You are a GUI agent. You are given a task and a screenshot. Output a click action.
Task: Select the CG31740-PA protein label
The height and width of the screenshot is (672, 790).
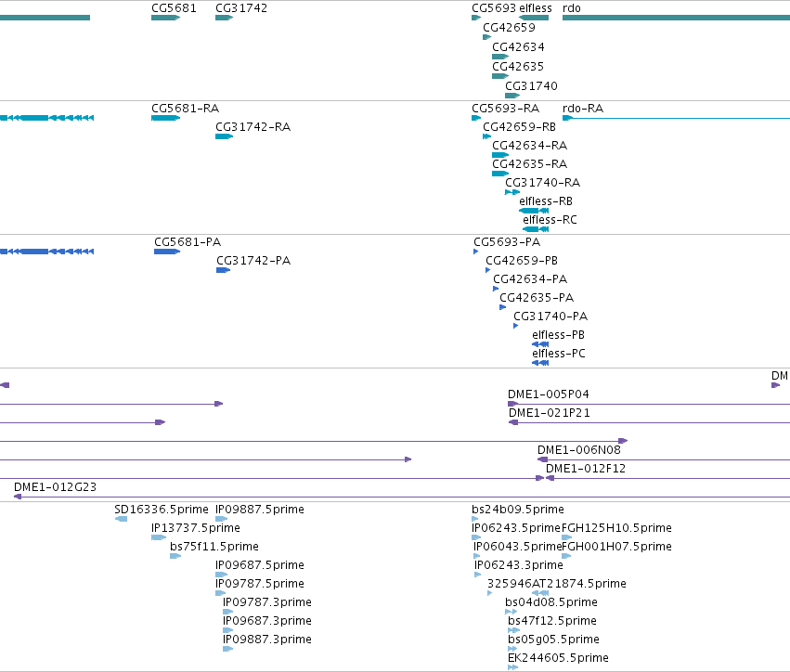[x=550, y=317]
